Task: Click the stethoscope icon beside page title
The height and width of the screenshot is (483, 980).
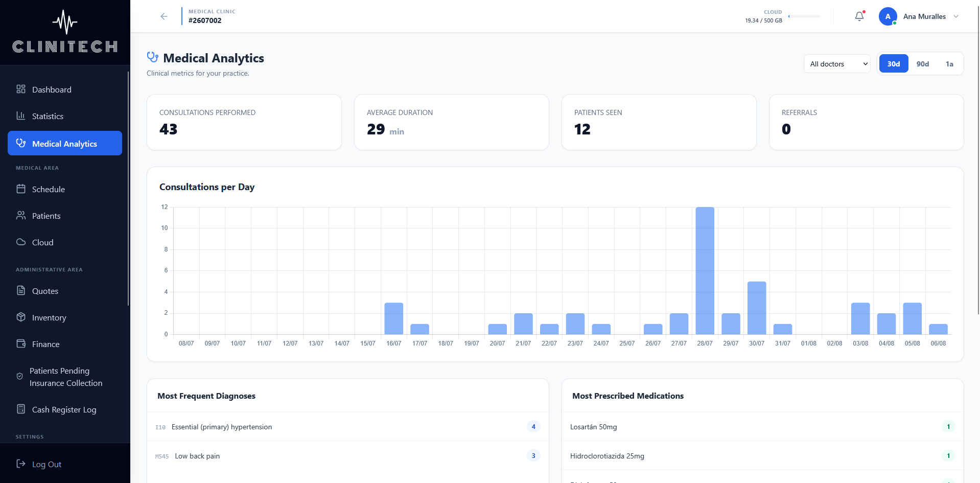Action: point(152,57)
